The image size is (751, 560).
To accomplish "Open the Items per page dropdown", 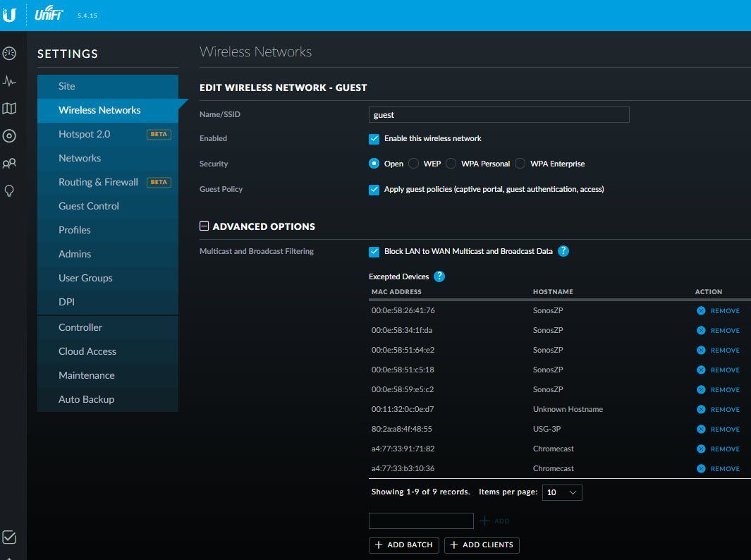I will [x=562, y=492].
